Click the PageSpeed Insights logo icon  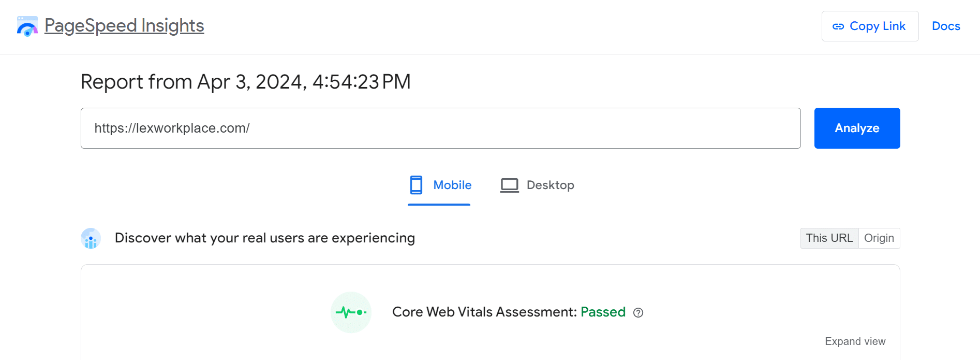point(26,25)
